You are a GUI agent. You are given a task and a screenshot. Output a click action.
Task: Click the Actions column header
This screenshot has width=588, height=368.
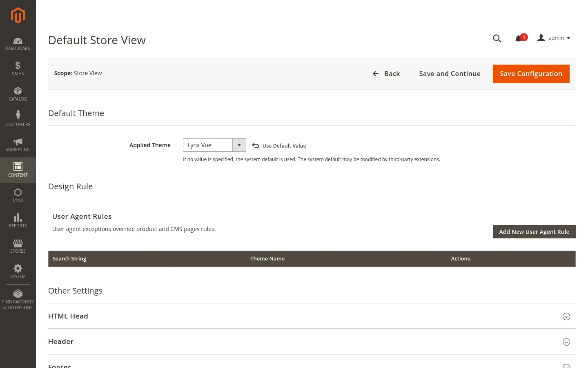511,259
